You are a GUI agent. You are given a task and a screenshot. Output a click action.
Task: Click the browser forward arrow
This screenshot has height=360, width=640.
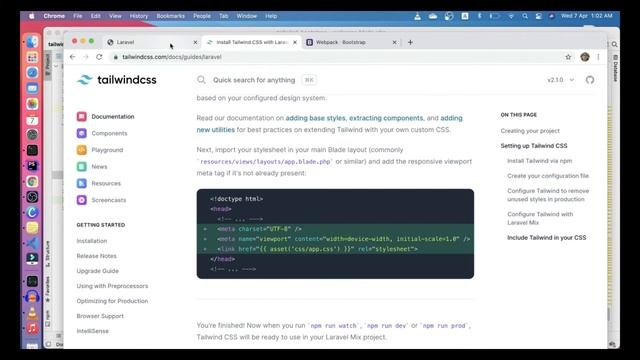(x=86, y=57)
